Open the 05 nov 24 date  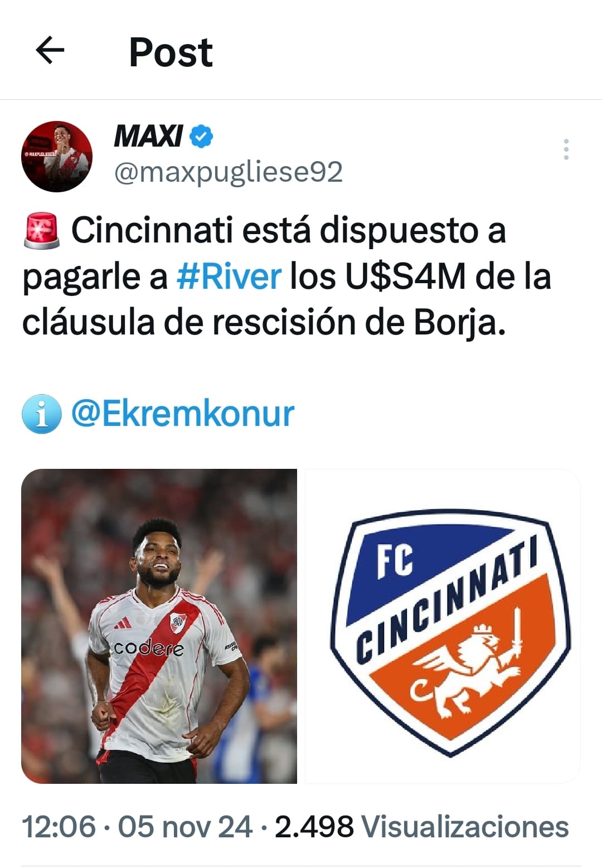pos(185,826)
